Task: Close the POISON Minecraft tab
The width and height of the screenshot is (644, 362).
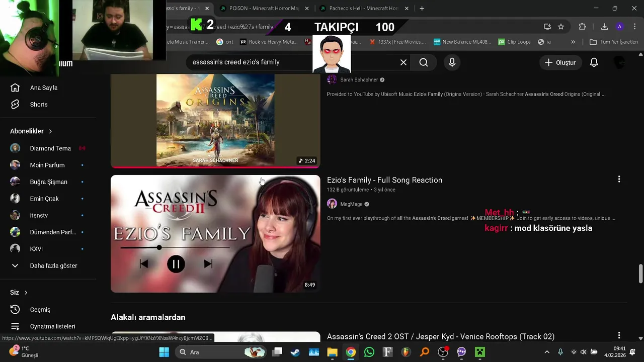Action: point(307,8)
